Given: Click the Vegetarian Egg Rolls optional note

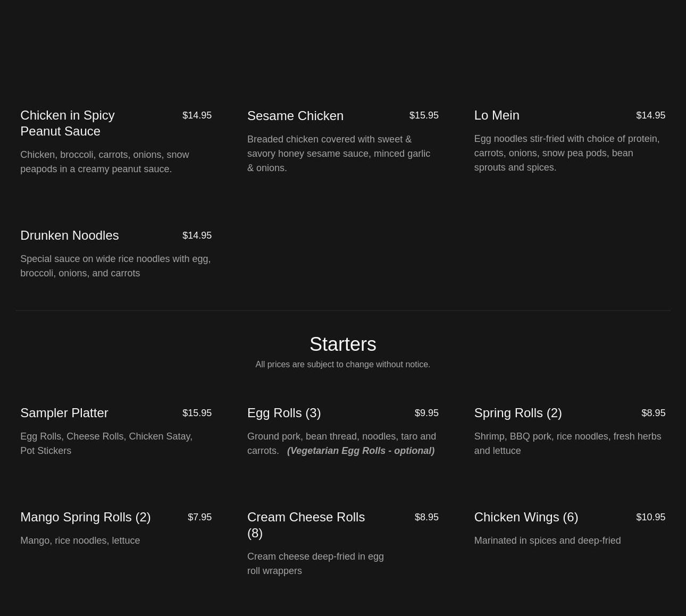Looking at the screenshot, I should point(361,451).
